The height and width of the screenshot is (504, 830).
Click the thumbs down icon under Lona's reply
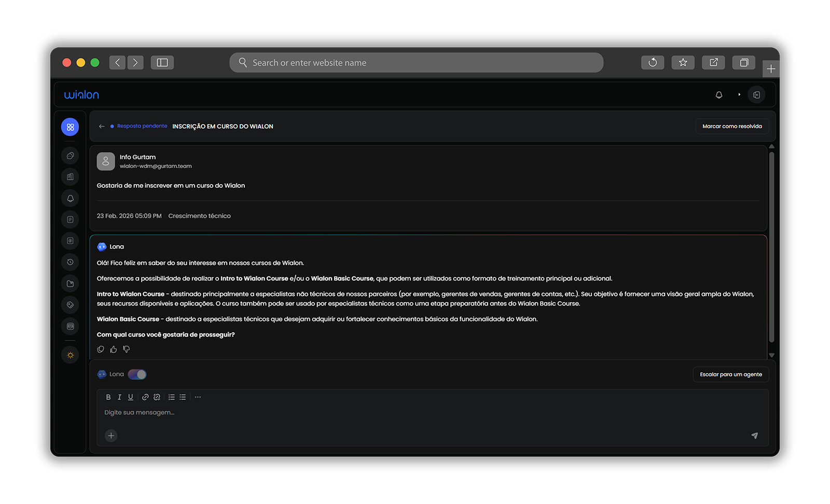[127, 349]
